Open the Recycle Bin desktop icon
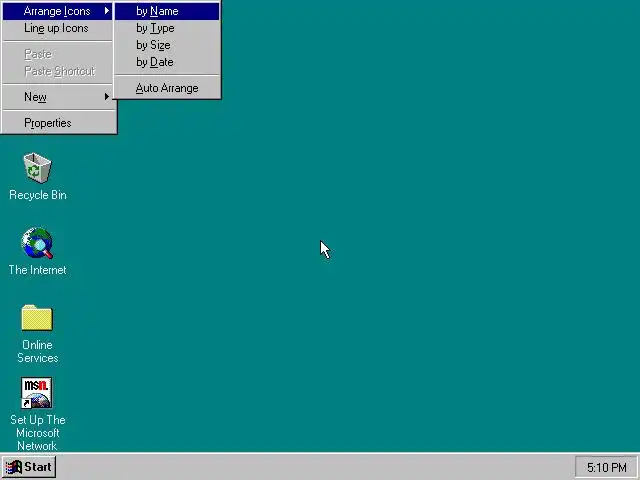This screenshot has width=640, height=480. [37, 168]
